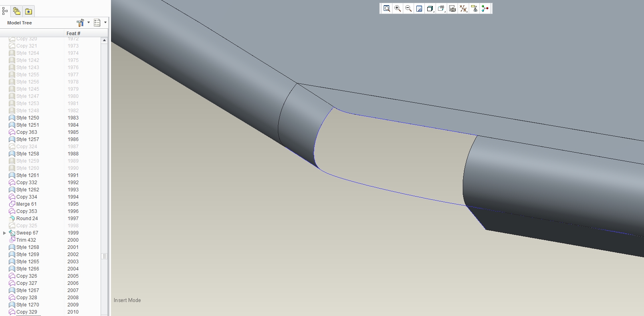644x316 pixels.
Task: Click the Zoom In magnifier icon
Action: click(398, 8)
